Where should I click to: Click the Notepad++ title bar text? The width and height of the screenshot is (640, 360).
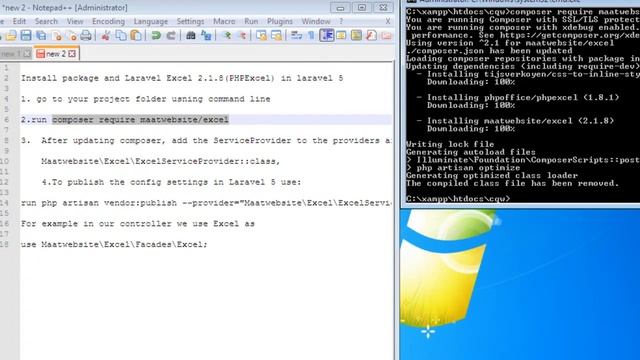(x=66, y=8)
